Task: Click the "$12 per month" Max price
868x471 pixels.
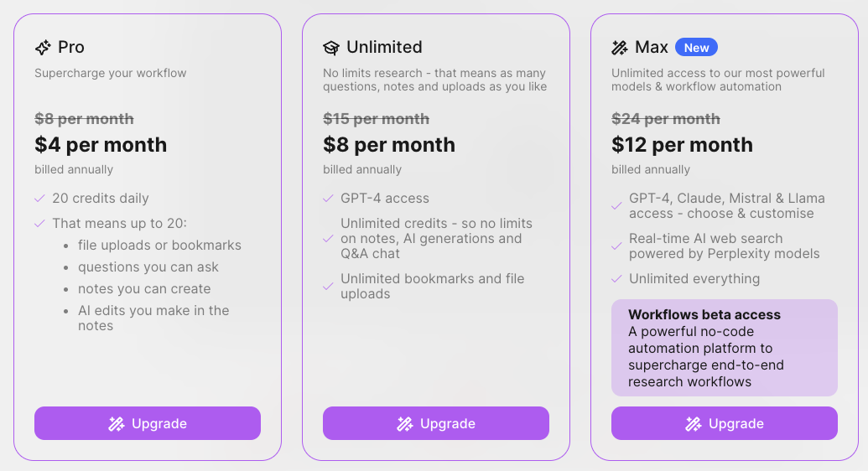Action: tap(682, 145)
